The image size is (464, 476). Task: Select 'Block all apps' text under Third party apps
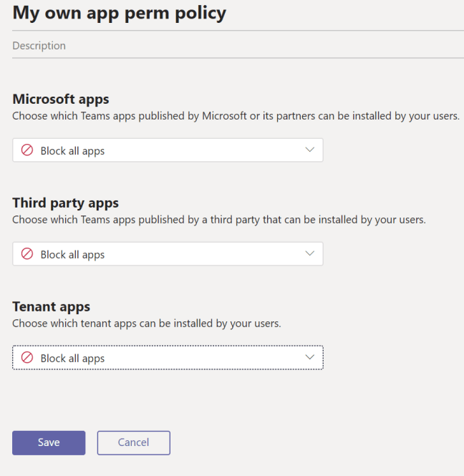coord(72,255)
